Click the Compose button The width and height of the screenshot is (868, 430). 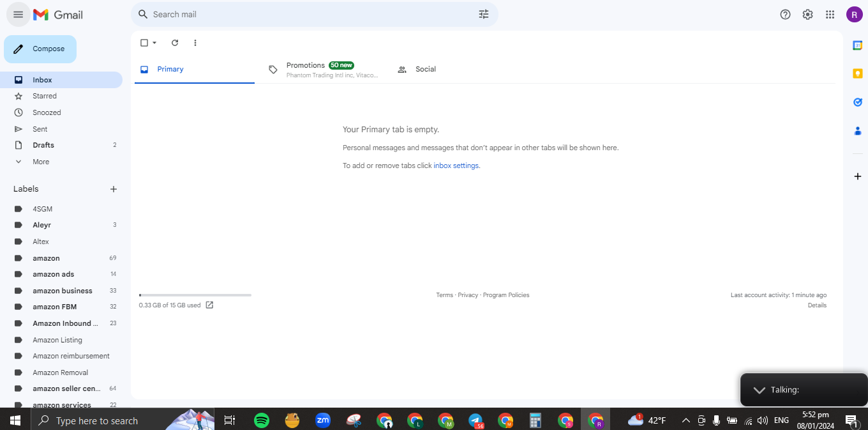[x=40, y=49]
